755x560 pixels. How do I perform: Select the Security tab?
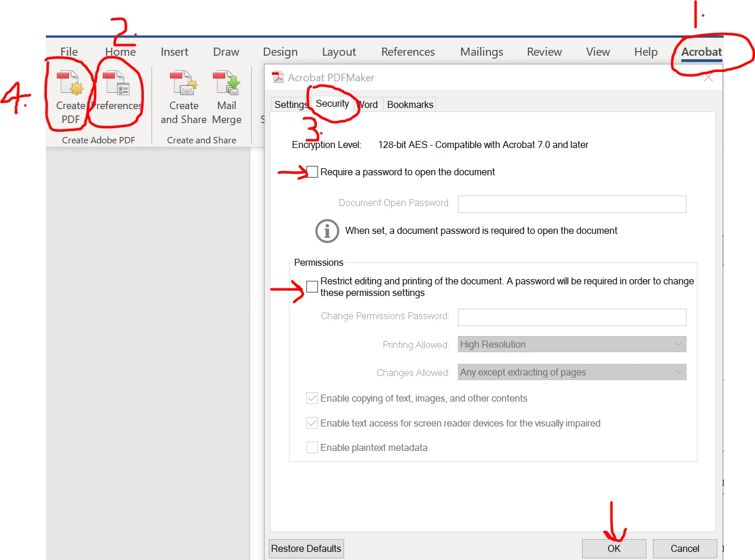(x=332, y=103)
